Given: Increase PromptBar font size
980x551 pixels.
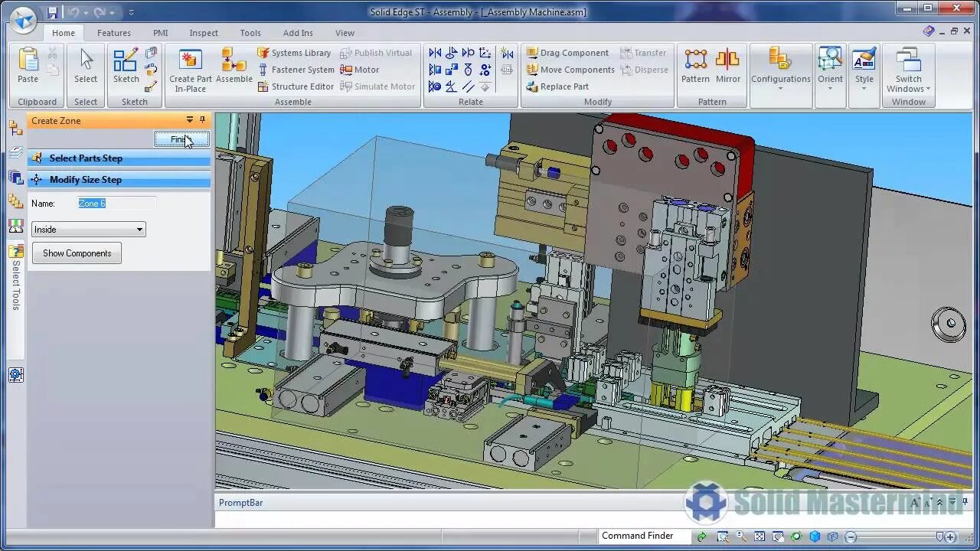Looking at the screenshot, I should (914, 503).
